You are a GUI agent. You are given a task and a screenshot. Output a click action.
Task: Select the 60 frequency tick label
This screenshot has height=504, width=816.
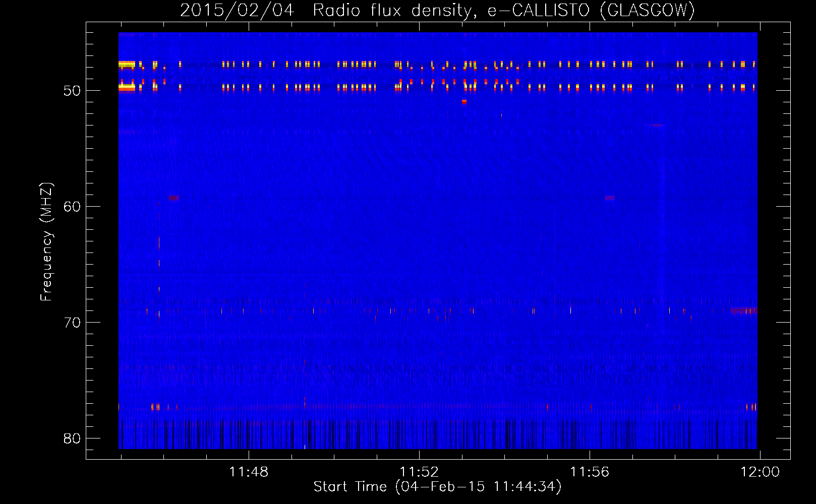pyautogui.click(x=72, y=207)
